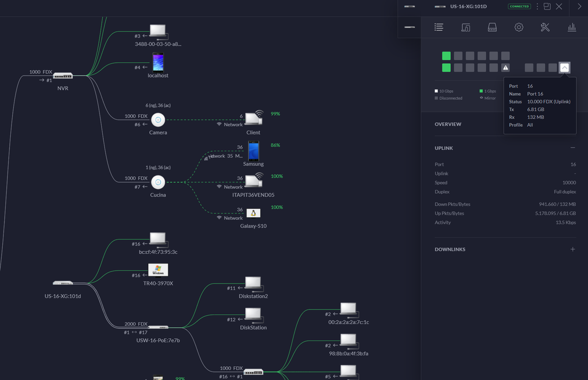Click the NVR switch icon in topology
This screenshot has width=588, height=380.
point(63,76)
